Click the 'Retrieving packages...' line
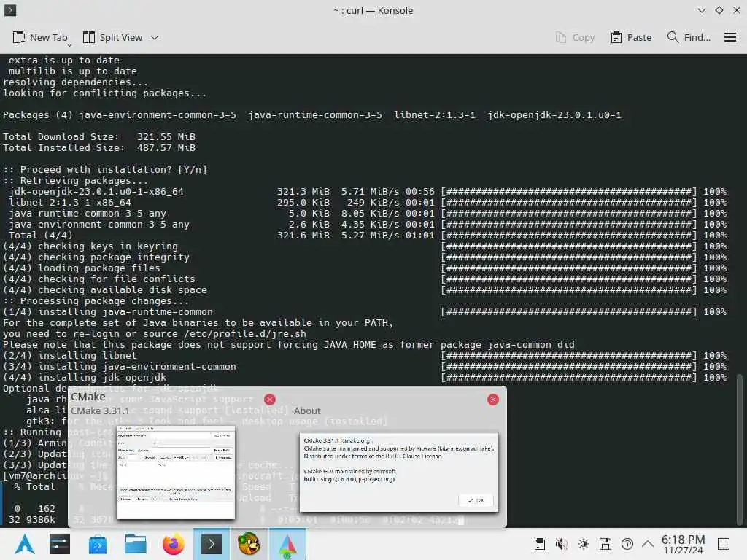 (x=76, y=181)
